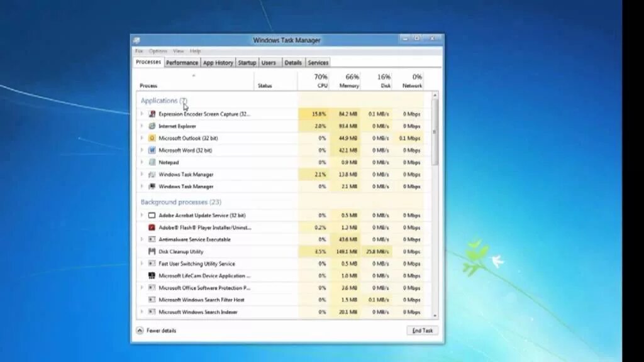Image resolution: width=644 pixels, height=362 pixels.
Task: Expand the Microsoft Windows Search Indexer row
Action: 142,312
